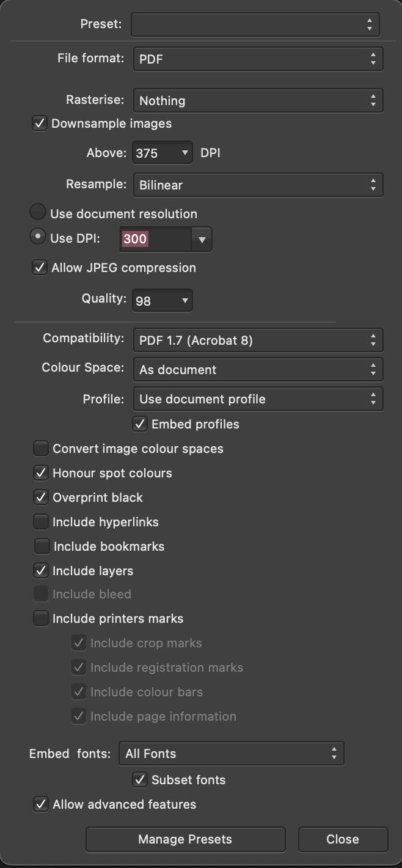Select Use document resolution
This screenshot has height=868, width=402.
click(37, 213)
